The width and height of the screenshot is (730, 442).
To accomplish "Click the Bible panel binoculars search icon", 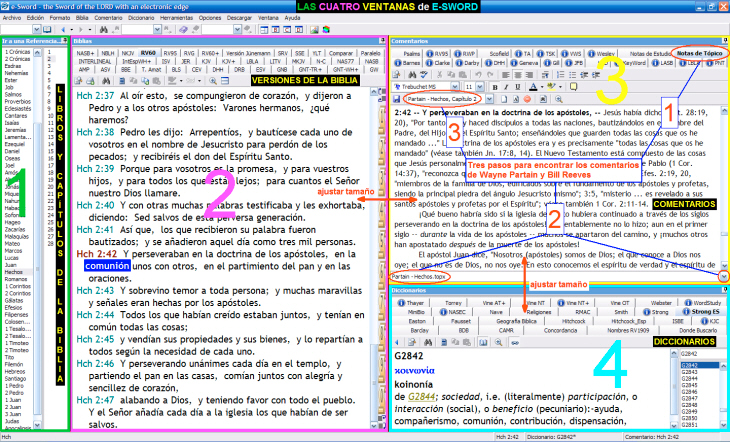I will point(106,81).
